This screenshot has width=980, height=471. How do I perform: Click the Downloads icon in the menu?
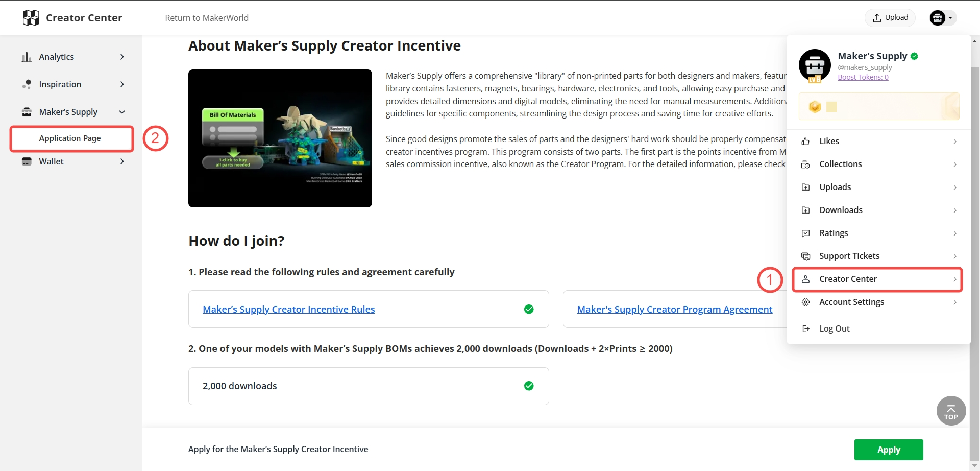click(x=805, y=210)
